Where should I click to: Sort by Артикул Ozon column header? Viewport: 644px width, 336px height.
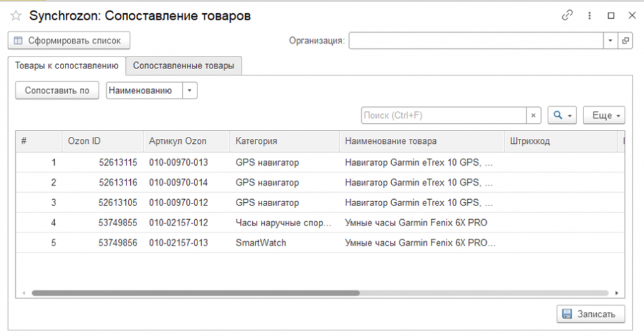pyautogui.click(x=186, y=141)
